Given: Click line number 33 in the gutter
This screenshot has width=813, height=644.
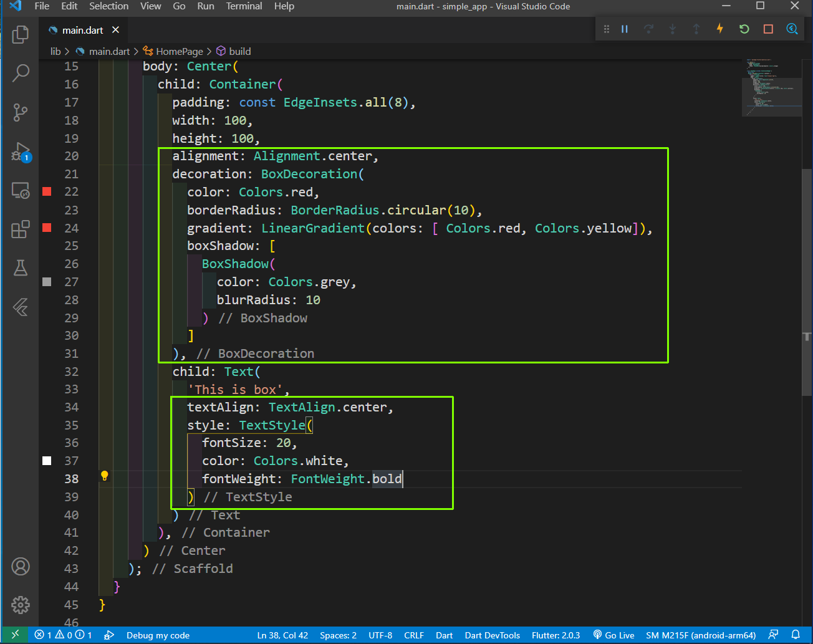Looking at the screenshot, I should 72,389.
